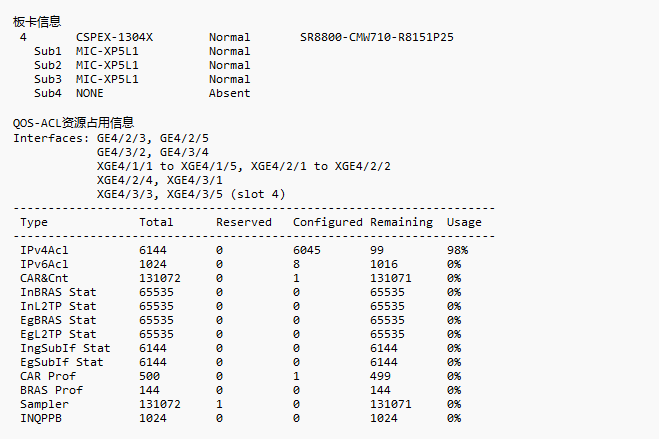The width and height of the screenshot is (659, 439).
Task: Click the 98% usage value
Action: (x=457, y=250)
